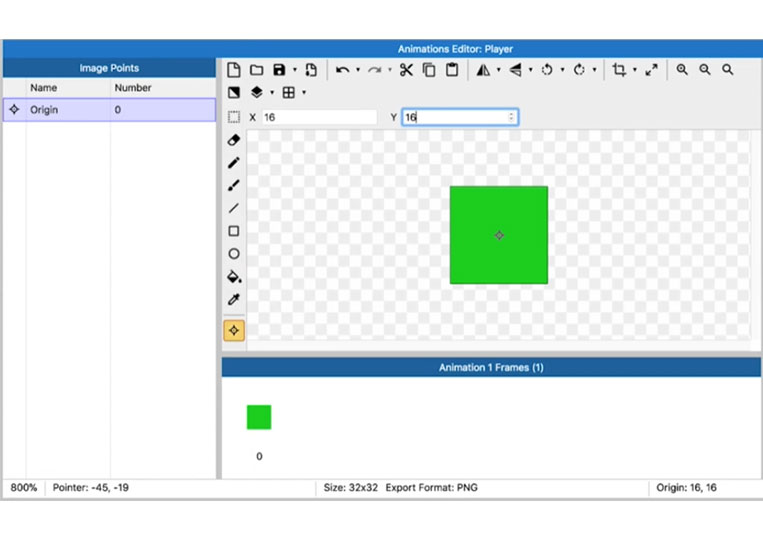This screenshot has height=541, width=763.
Task: Open the redo history dropdown
Action: [390, 70]
